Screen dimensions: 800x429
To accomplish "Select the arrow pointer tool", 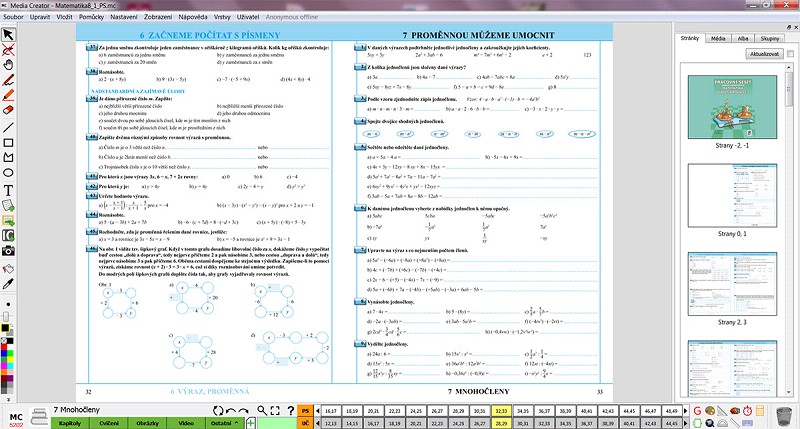I will [8, 35].
